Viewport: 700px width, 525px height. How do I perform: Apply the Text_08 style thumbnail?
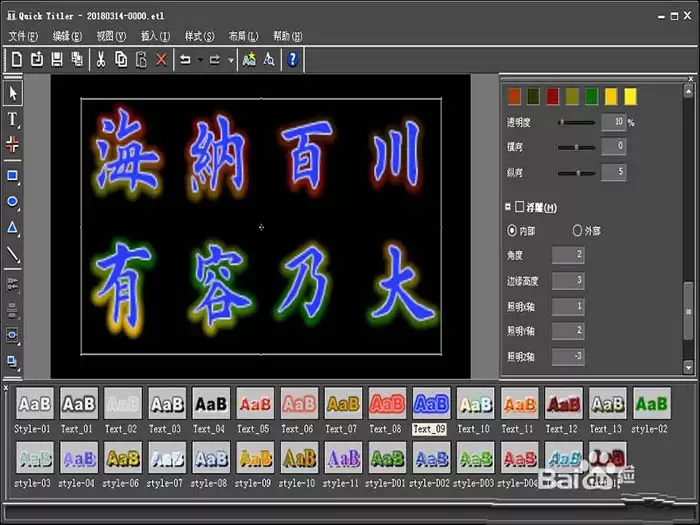click(387, 404)
